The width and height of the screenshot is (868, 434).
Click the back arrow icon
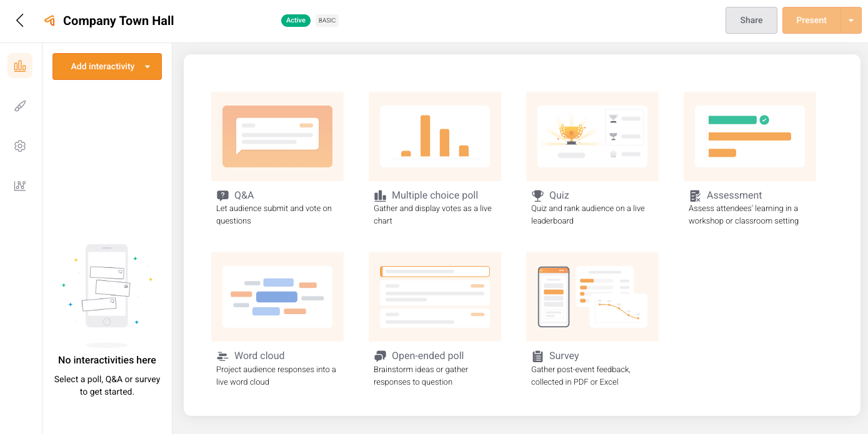tap(20, 21)
